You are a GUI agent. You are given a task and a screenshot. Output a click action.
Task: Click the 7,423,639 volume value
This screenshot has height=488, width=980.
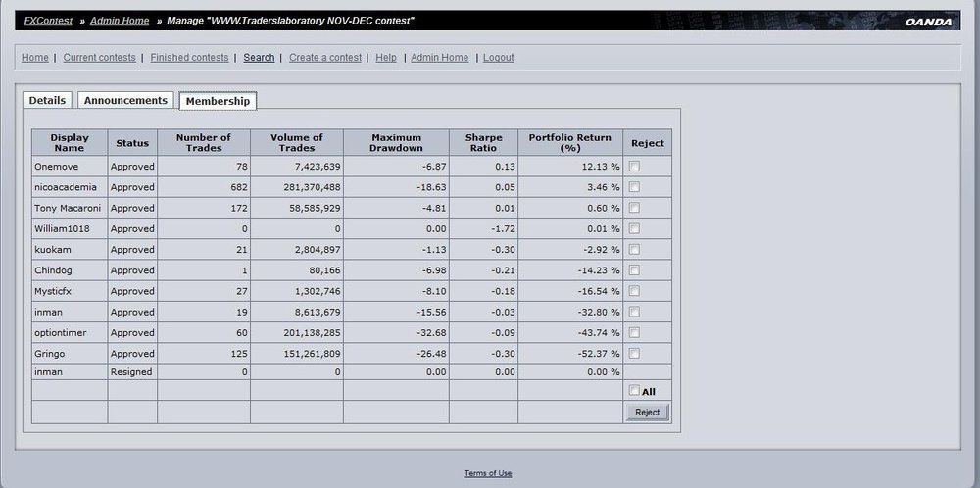pyautogui.click(x=318, y=167)
